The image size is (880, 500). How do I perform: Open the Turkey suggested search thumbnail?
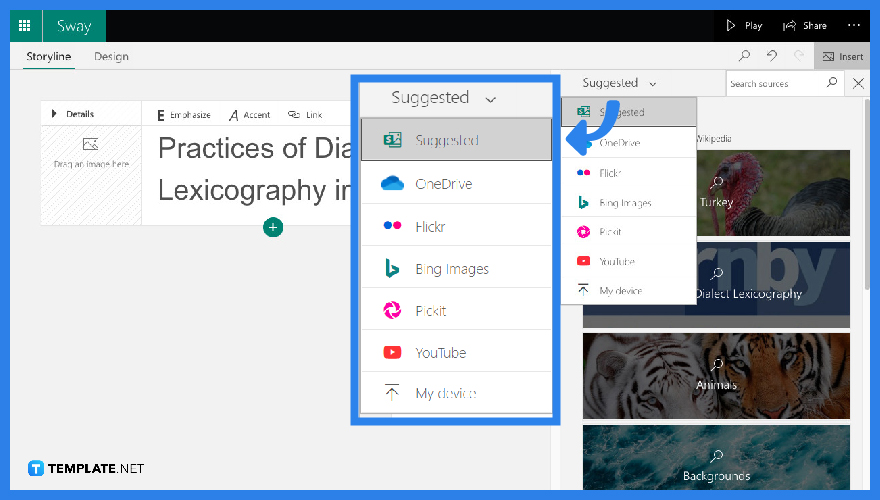point(773,193)
